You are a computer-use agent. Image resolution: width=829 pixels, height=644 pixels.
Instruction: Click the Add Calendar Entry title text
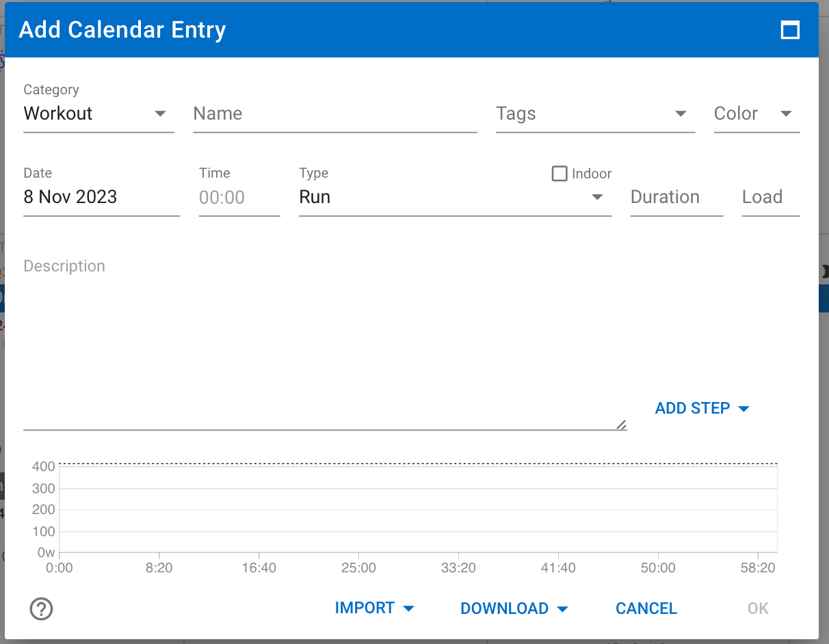tap(122, 30)
